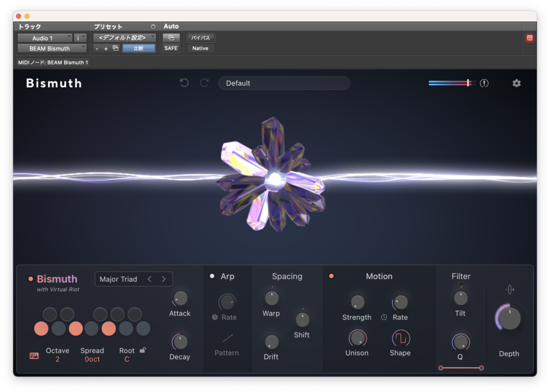This screenshot has width=550, height=392.
Task: Click the MIDI keyboard icon near Octave
Action: click(34, 356)
